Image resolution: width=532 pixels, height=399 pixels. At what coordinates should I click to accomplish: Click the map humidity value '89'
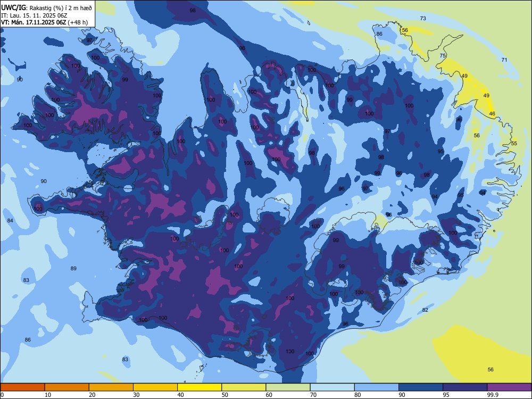[73, 268]
